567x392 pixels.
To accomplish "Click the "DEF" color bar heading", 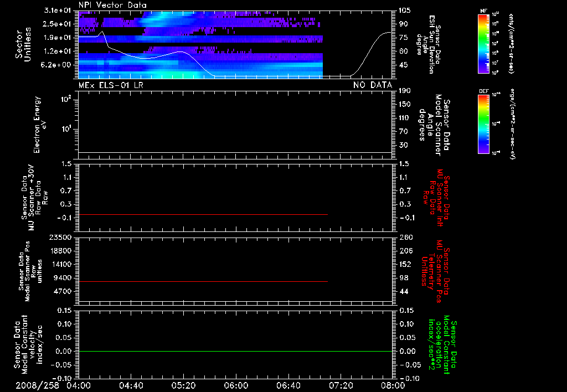I will point(484,91).
